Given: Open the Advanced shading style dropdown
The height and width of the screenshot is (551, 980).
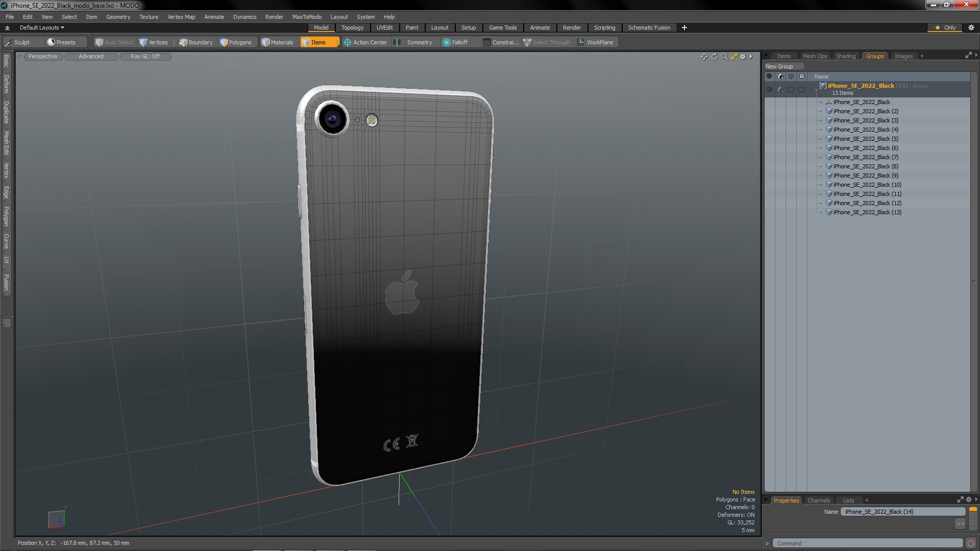Looking at the screenshot, I should (x=91, y=57).
